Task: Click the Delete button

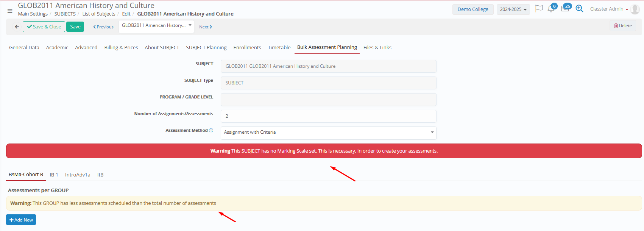Action: (x=622, y=26)
